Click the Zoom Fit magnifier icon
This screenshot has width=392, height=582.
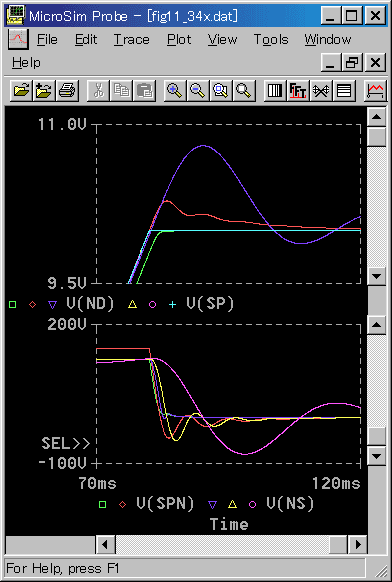click(244, 90)
